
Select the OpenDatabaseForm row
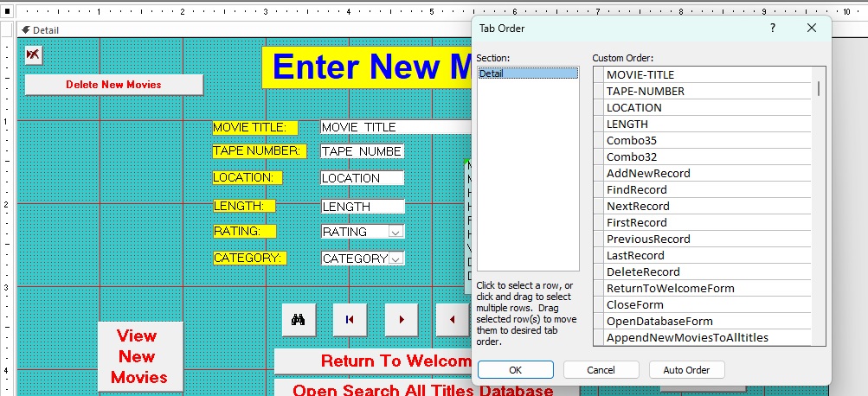[x=707, y=321]
